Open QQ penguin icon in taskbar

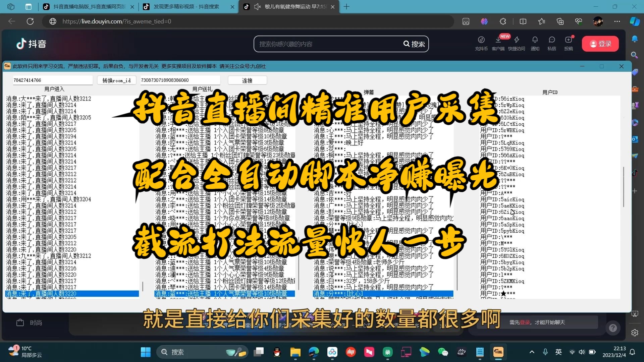(277, 352)
